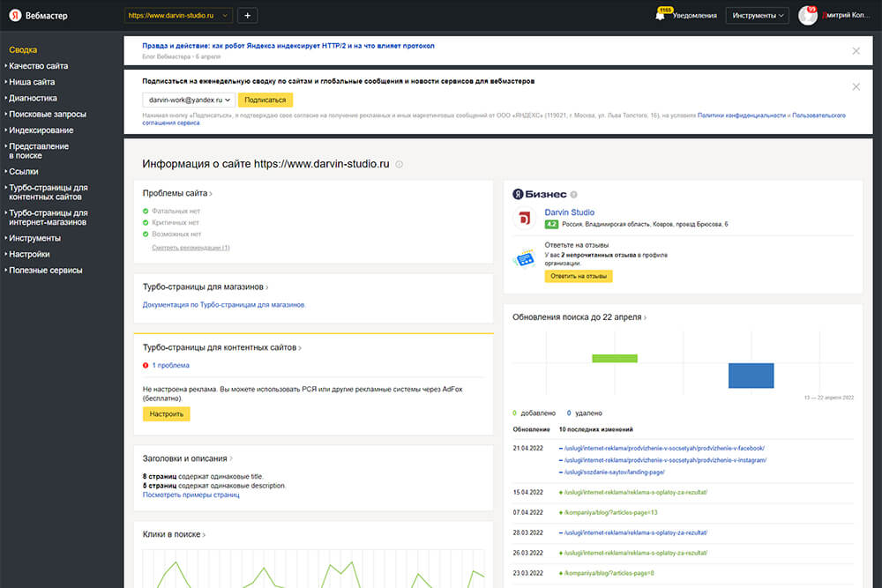Screen dimensions: 882x588
Task: Open articles-page=13 URL link
Action: coord(611,513)
